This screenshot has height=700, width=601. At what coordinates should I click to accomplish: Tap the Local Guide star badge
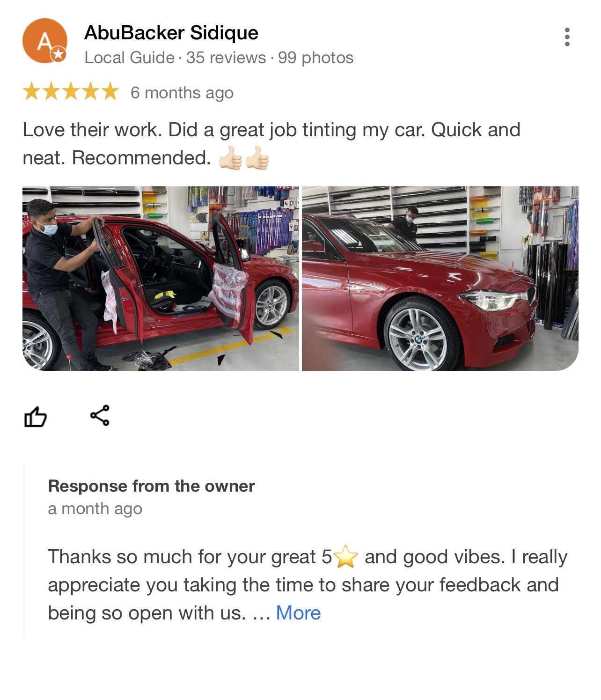[58, 54]
